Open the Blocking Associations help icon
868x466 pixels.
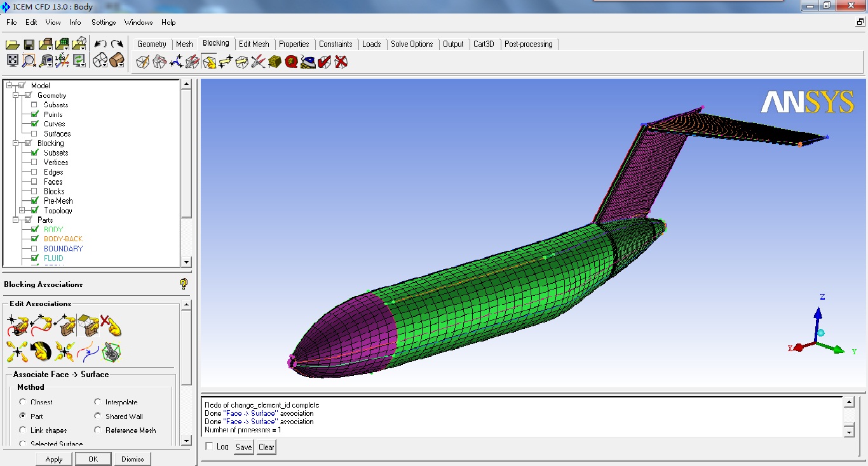pyautogui.click(x=184, y=284)
